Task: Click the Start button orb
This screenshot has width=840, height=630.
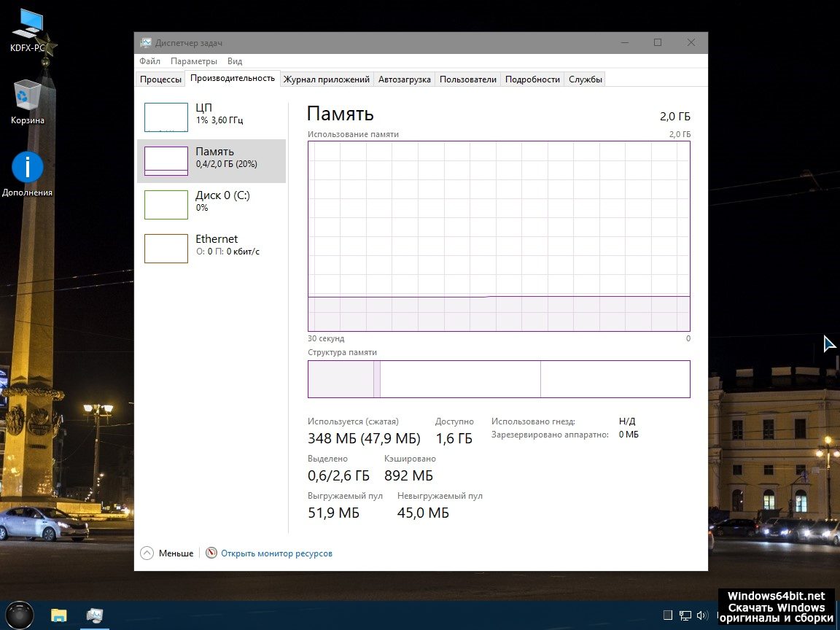Action: point(19,615)
